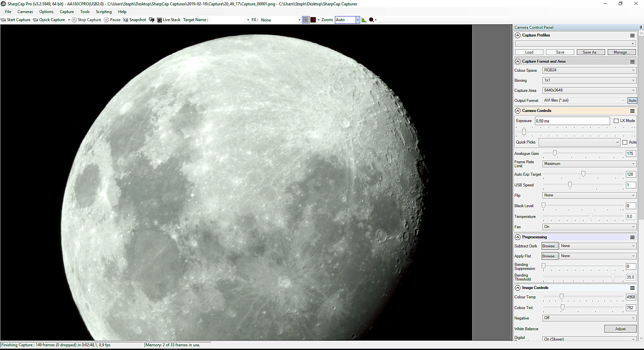
Task: Click the Pause capture icon
Action: pos(106,20)
